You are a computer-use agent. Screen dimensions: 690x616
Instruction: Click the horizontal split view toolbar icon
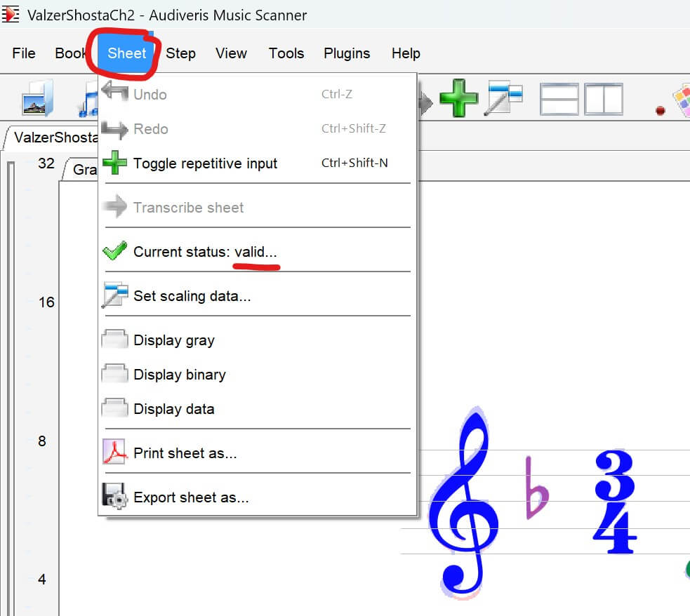(x=559, y=99)
